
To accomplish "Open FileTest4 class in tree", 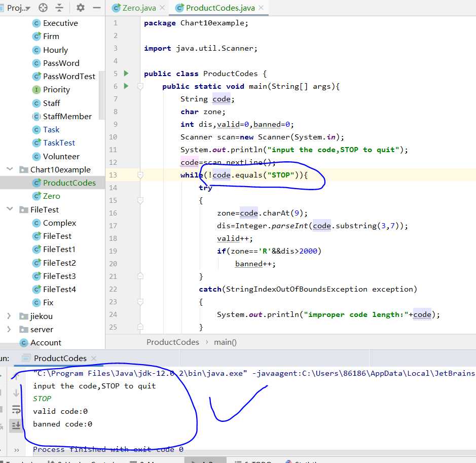I will point(59,290).
